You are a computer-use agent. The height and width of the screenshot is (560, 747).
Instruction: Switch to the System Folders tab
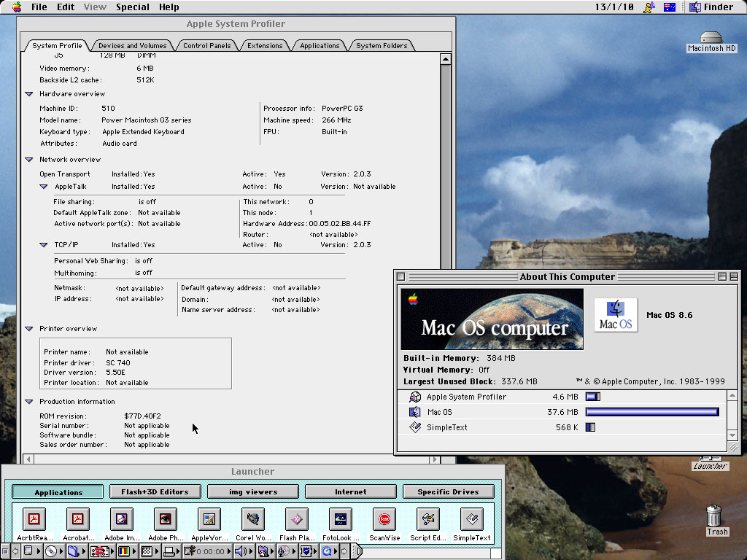382,46
